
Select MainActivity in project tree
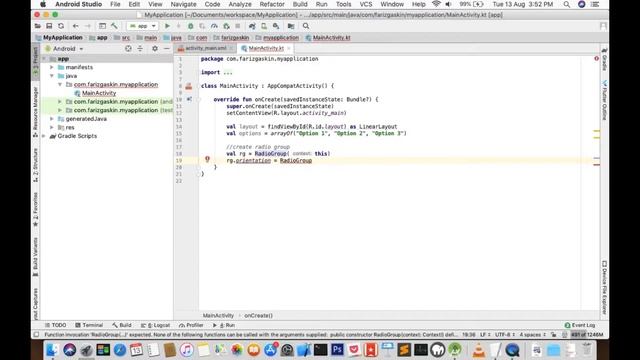[99, 93]
